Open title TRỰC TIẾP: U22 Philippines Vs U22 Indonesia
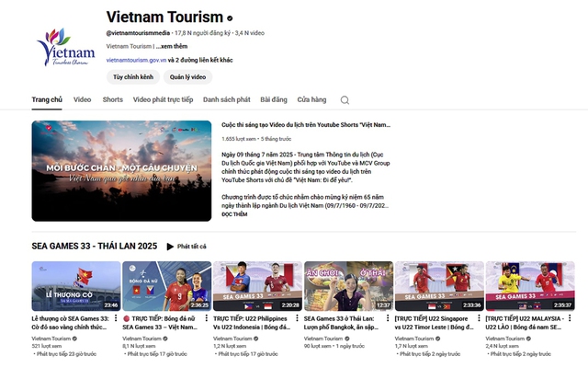Image resolution: width=588 pixels, height=368 pixels. coord(252,323)
